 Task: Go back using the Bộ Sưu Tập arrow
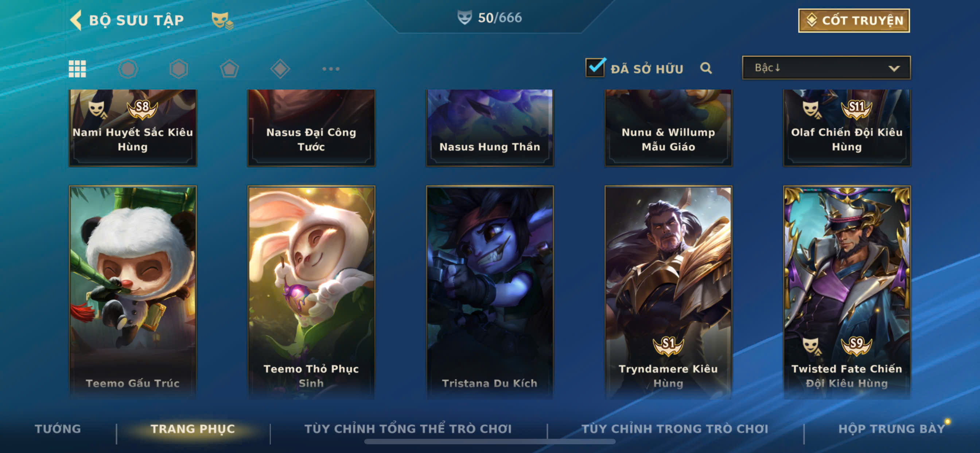[76, 20]
